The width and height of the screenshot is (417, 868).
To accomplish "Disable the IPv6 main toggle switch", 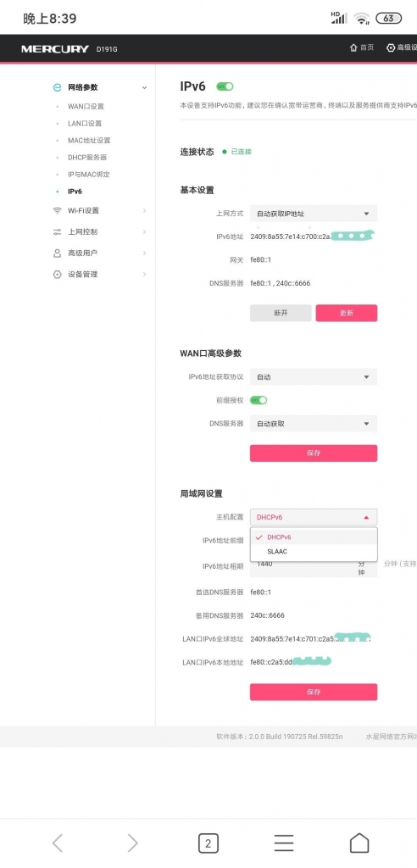I will tap(225, 86).
